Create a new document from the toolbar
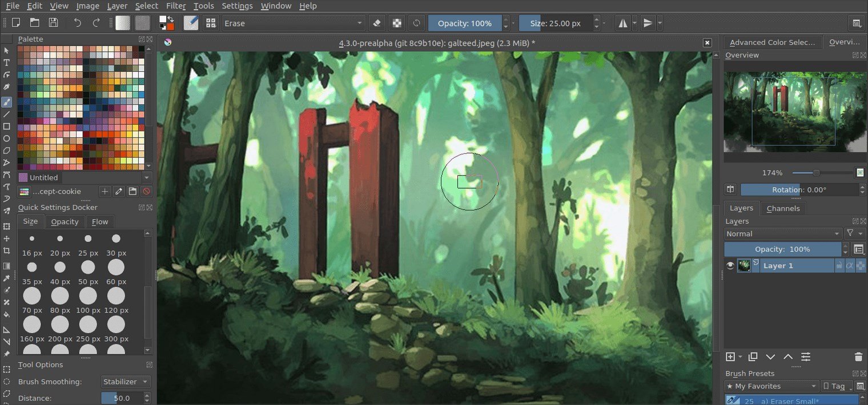 point(16,23)
